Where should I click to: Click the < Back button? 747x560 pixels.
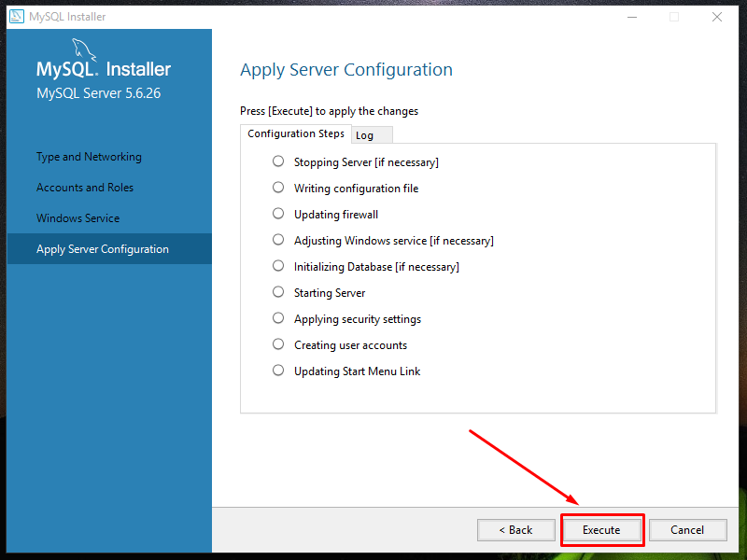(515, 529)
